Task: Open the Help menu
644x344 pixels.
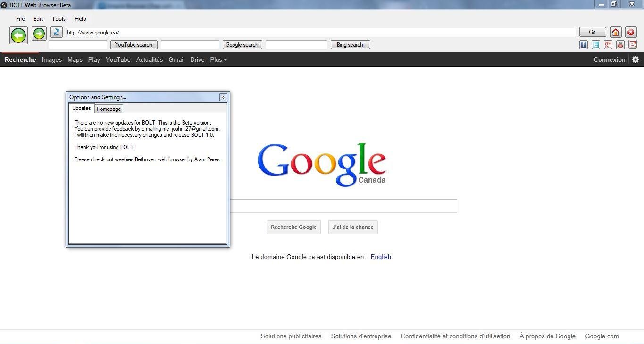Action: pyautogui.click(x=80, y=19)
